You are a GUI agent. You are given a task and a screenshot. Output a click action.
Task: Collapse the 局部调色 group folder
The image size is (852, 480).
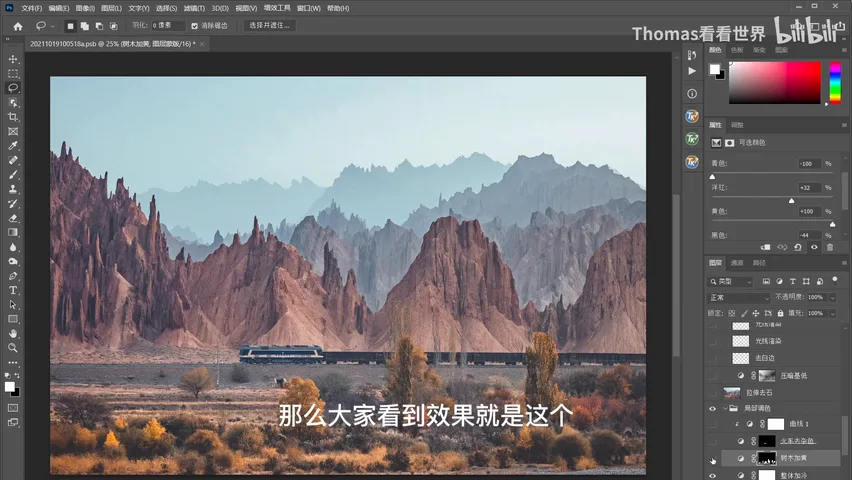(x=725, y=408)
